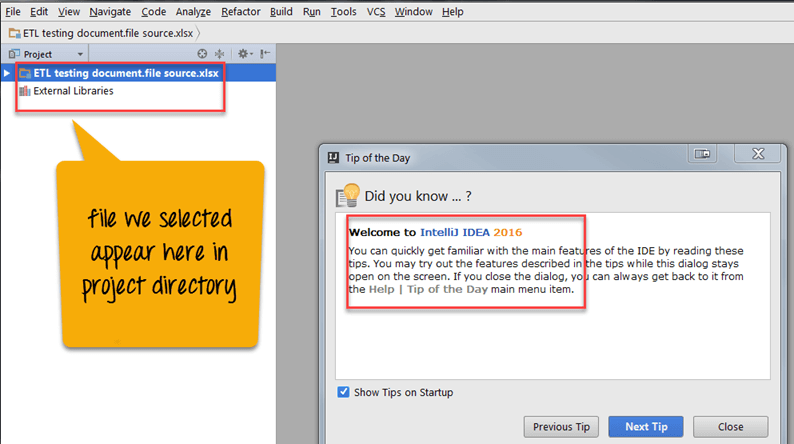Screen dimensions: 794x444
Task: Click the Previous Tip button
Action: [x=567, y=427]
